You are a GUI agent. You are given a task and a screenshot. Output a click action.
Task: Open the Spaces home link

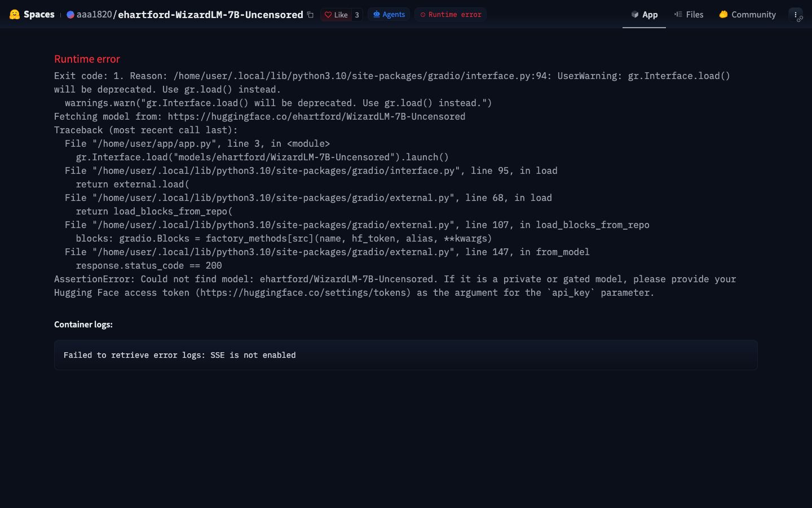pyautogui.click(x=39, y=14)
